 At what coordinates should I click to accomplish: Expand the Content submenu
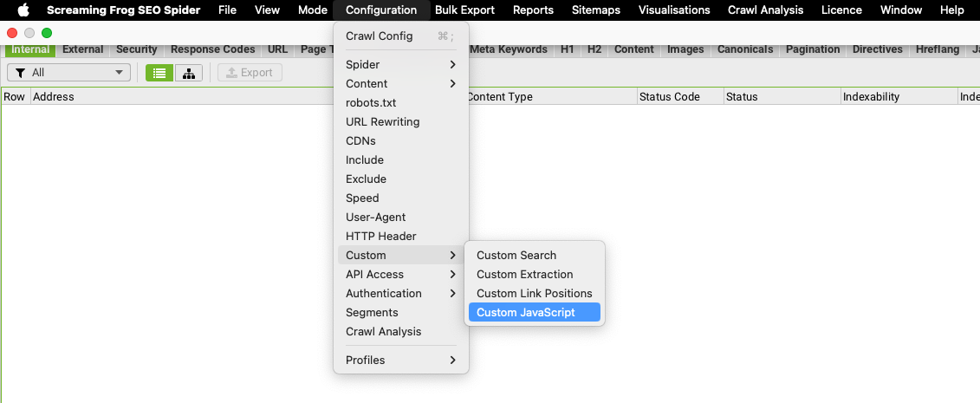pos(400,84)
